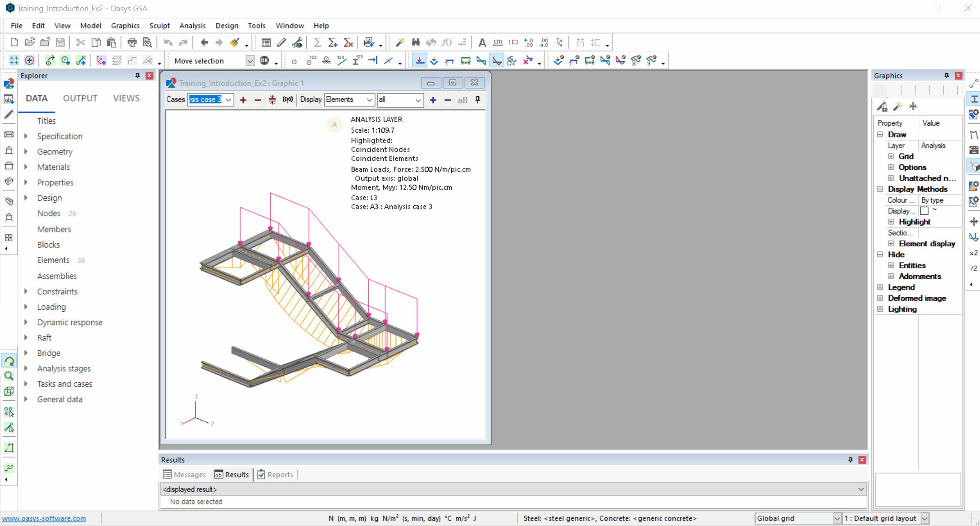This screenshot has height=526, width=980.
Task: Select the Print tool in the toolbar
Action: pyautogui.click(x=132, y=42)
